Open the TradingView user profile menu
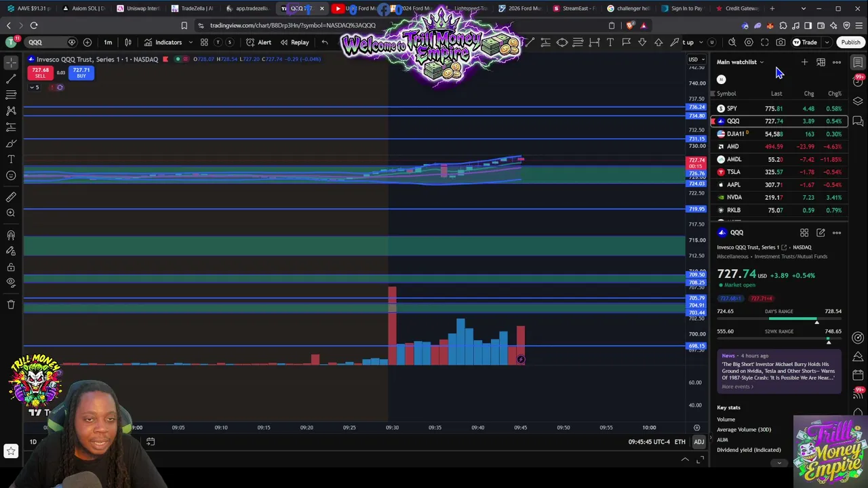The height and width of the screenshot is (488, 868). coord(11,42)
